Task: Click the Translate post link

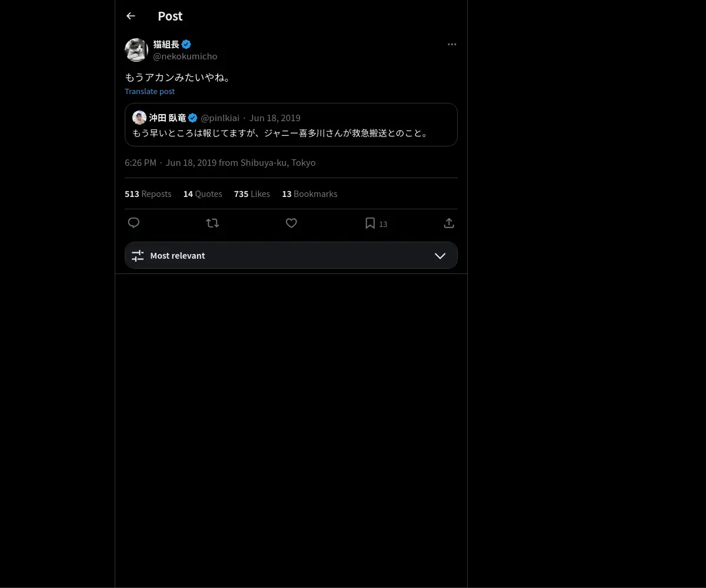Action: (149, 91)
